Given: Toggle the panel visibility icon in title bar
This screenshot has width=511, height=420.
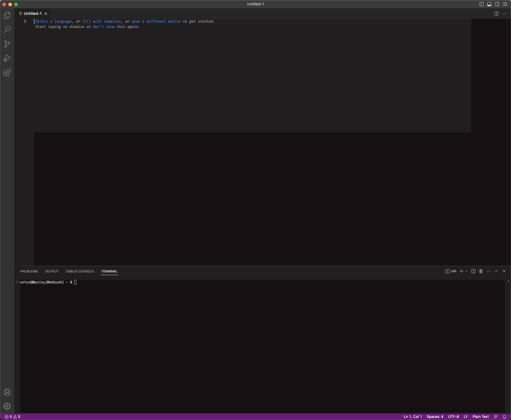Looking at the screenshot, I should [x=489, y=4].
